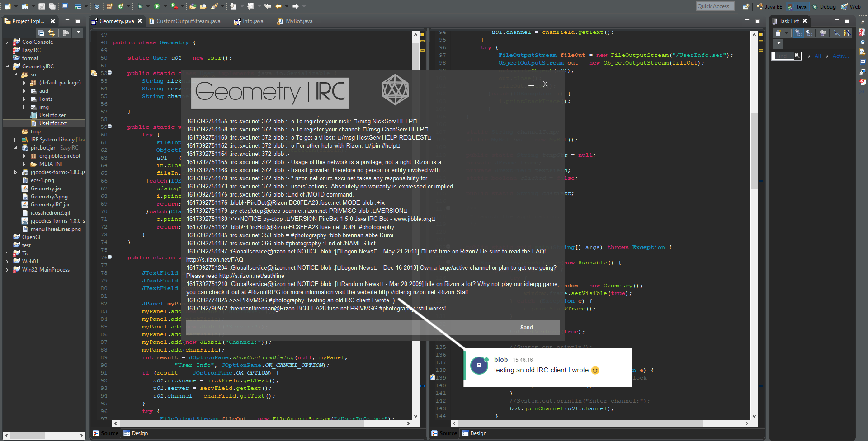Click the New file wizard toolbar icon
The height and width of the screenshot is (441, 868).
(x=8, y=6)
